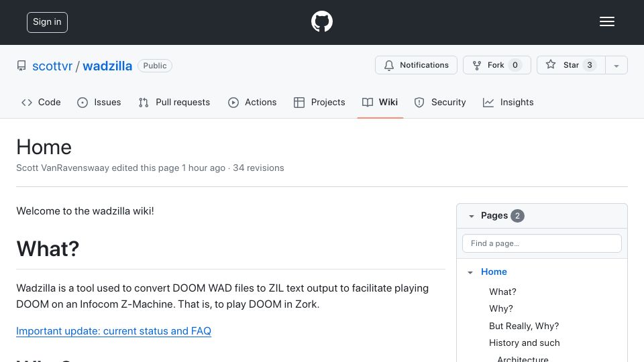Open the wadzilla repository link
The image size is (644, 362).
(x=107, y=66)
